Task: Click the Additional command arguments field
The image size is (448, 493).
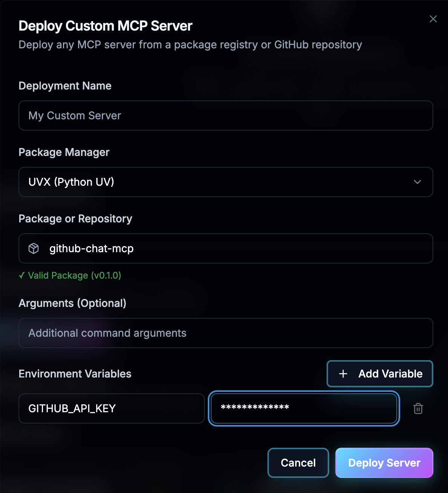Action: click(226, 333)
